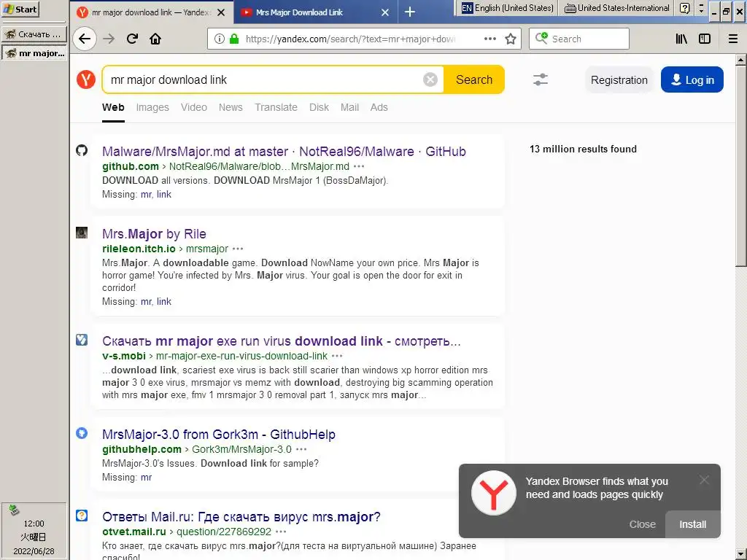Open the Ответы Mail.ru result link
The image size is (747, 560).
[x=241, y=517]
